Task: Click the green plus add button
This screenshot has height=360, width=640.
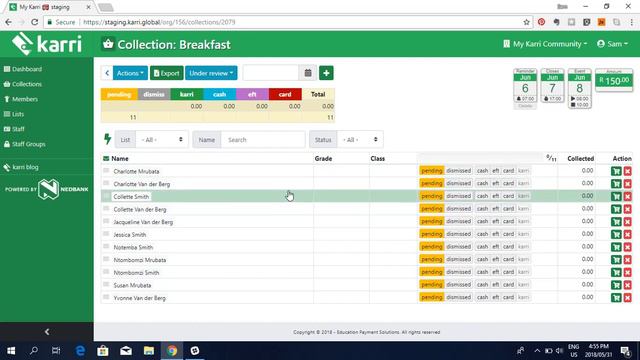Action: (326, 73)
